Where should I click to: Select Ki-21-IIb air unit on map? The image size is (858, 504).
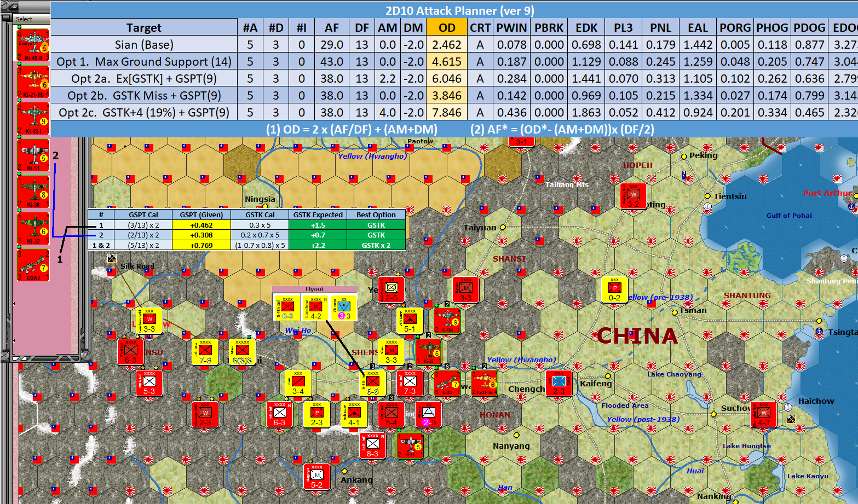(484, 383)
